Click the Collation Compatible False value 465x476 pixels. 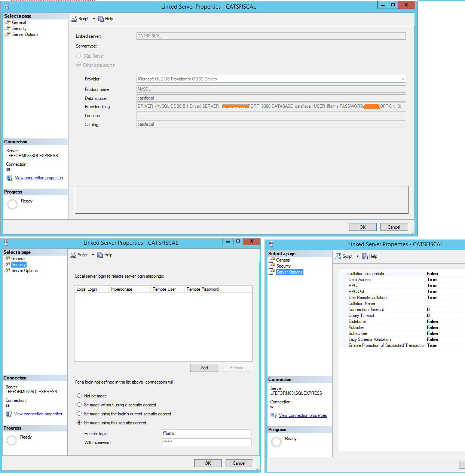tap(432, 274)
